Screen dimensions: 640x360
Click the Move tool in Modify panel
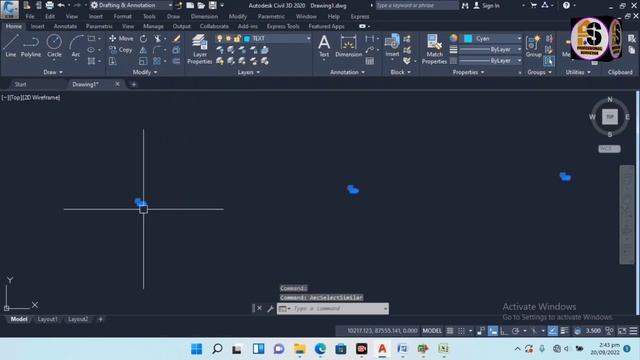121,38
